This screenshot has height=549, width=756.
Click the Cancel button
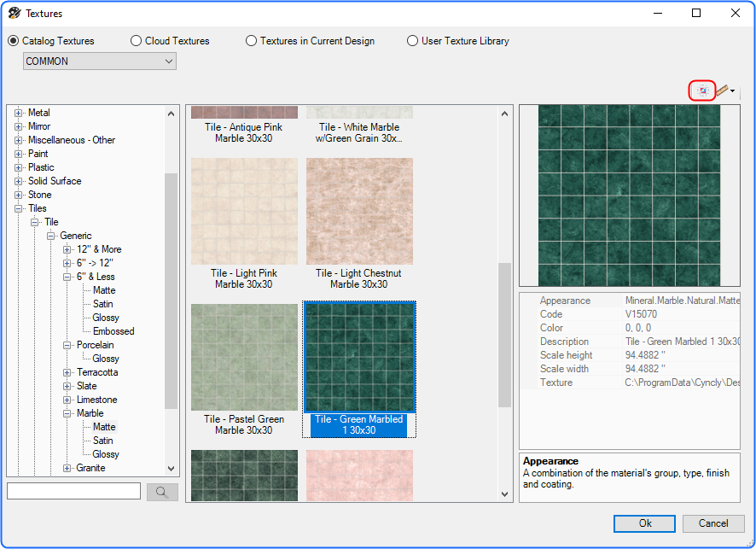click(x=713, y=523)
